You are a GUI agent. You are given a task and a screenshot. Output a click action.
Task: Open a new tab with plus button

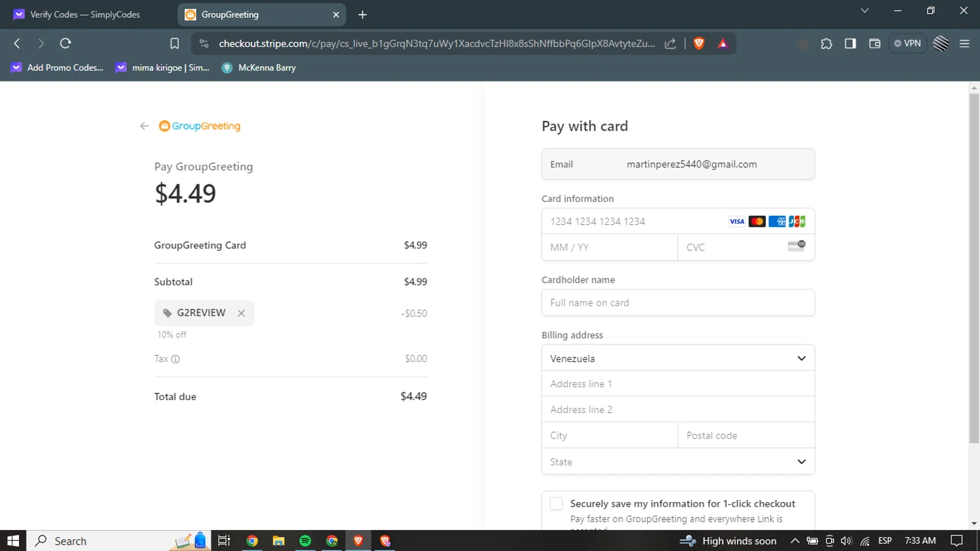363,14
